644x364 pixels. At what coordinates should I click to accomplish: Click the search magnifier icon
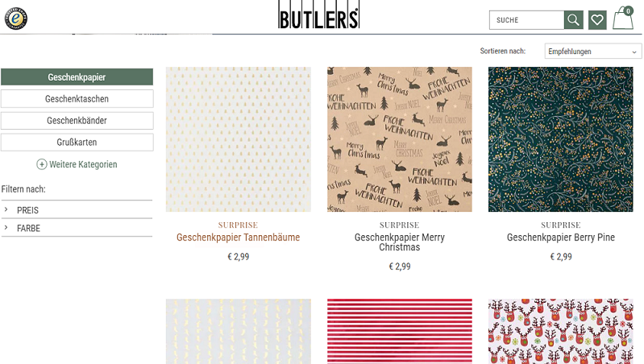click(573, 19)
